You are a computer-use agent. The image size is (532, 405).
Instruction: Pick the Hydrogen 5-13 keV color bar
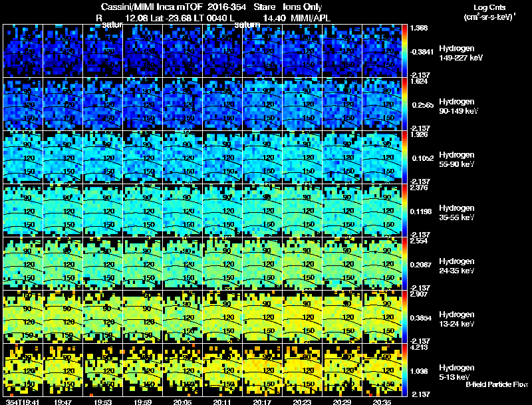point(404,370)
